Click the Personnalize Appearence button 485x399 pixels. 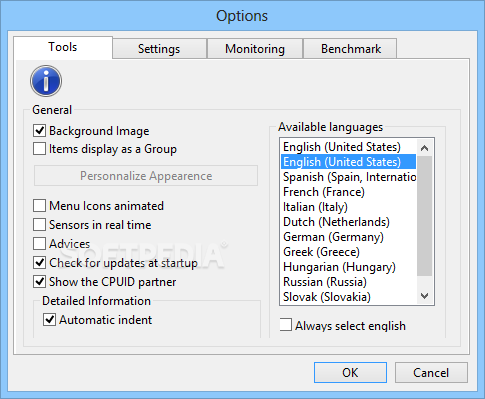click(146, 176)
